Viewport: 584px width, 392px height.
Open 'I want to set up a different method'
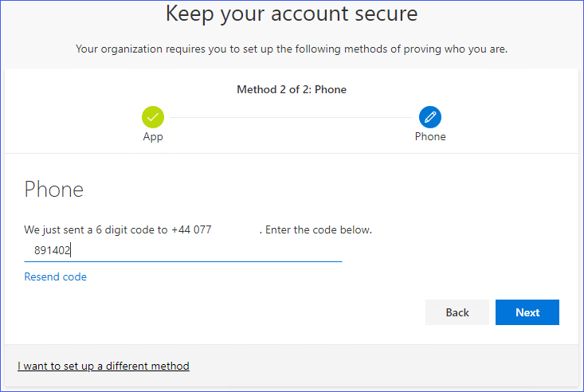tap(104, 366)
